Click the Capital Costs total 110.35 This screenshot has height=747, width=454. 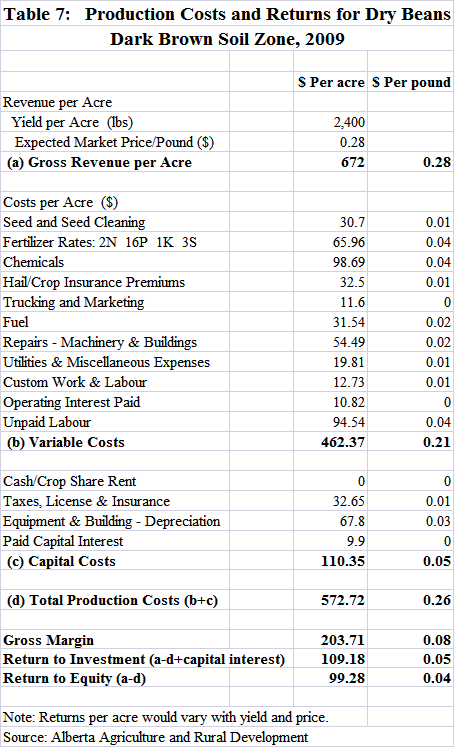point(343,561)
